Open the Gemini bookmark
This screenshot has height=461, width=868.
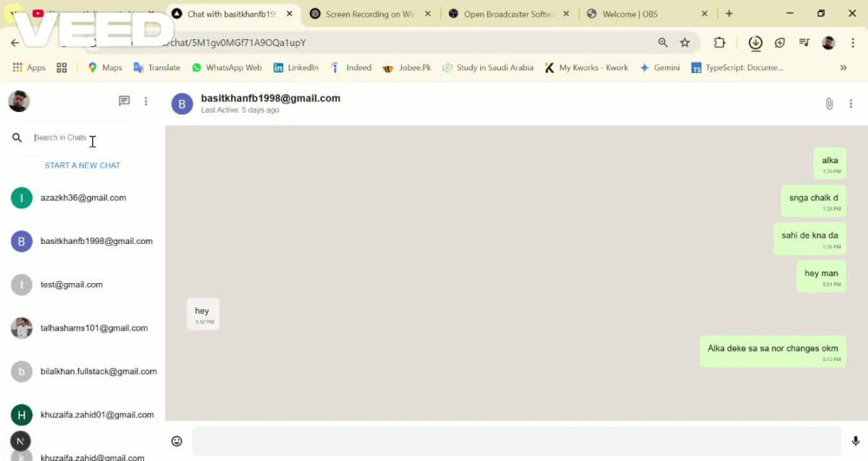[x=660, y=68]
